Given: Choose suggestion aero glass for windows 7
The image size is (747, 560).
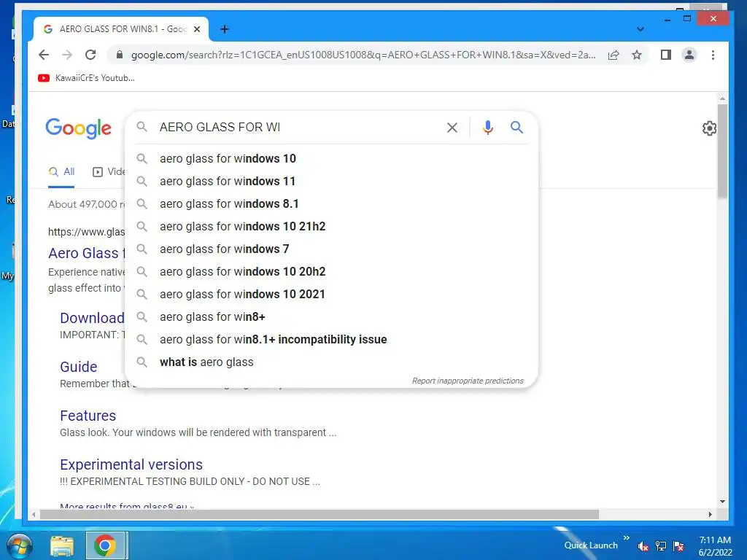Looking at the screenshot, I should coord(332,249).
